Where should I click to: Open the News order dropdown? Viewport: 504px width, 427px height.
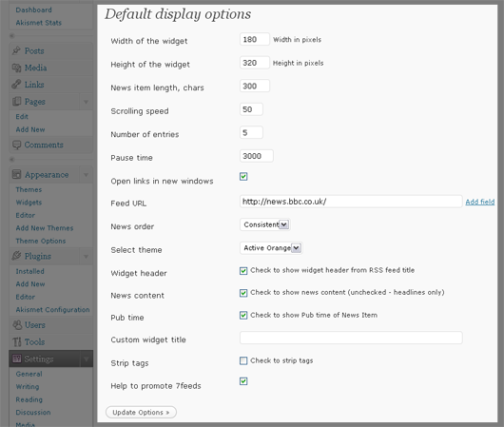[x=265, y=224]
